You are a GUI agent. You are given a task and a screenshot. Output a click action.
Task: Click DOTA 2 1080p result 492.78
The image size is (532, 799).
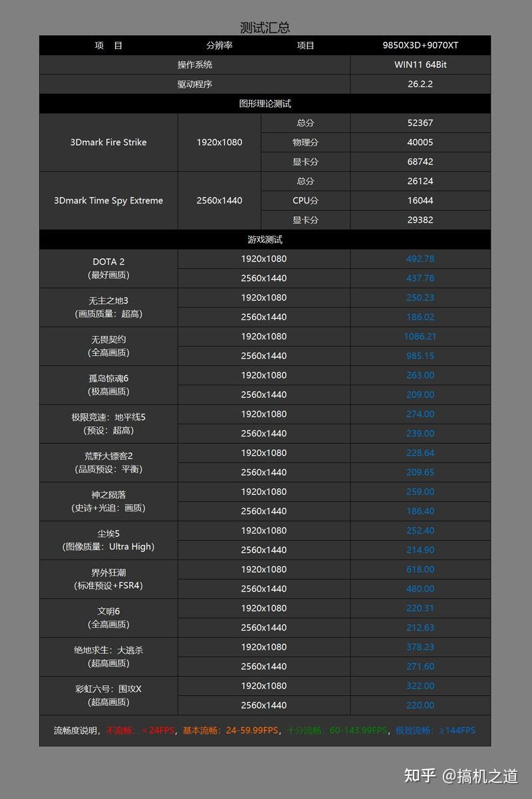420,259
